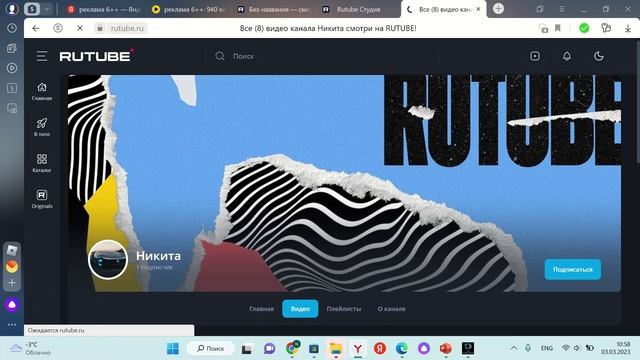Close the Все (8) видео browser tab
The image size is (640, 360).
[478, 9]
